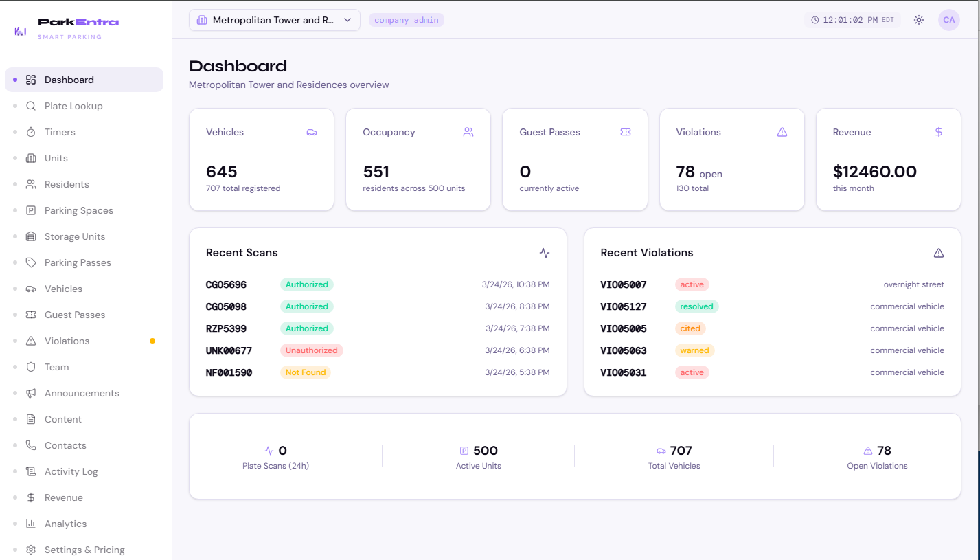This screenshot has width=980, height=560.
Task: Click the Analytics bar chart icon
Action: (x=31, y=524)
